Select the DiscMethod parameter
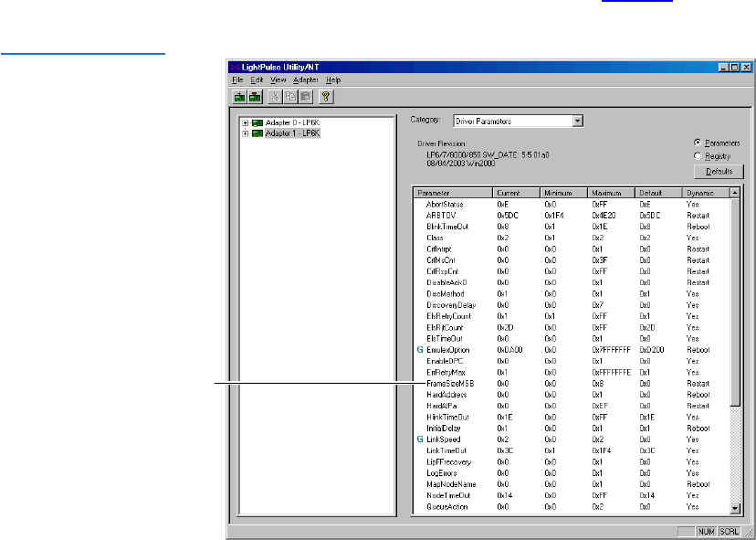 [x=446, y=294]
